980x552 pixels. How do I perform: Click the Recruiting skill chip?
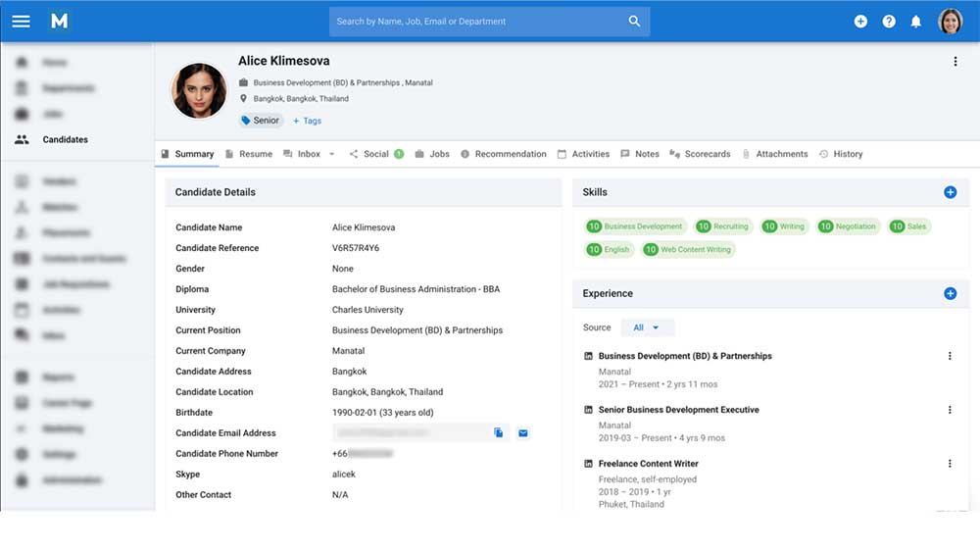click(723, 226)
